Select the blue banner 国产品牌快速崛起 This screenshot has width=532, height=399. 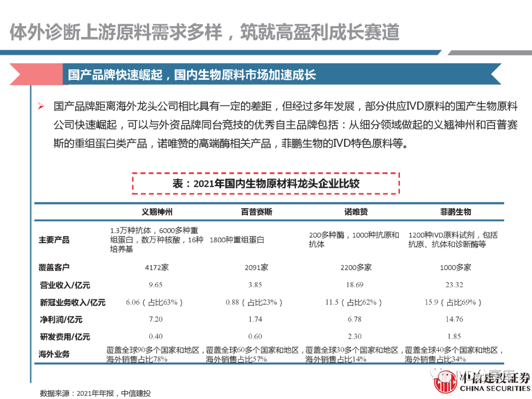click(x=192, y=74)
